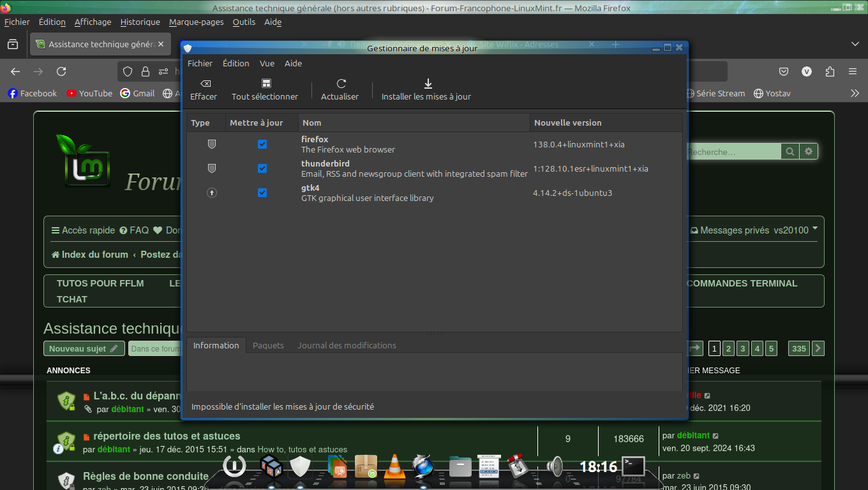Image resolution: width=868 pixels, height=490 pixels.
Task: Switch to the Paquets tab
Action: (x=268, y=345)
